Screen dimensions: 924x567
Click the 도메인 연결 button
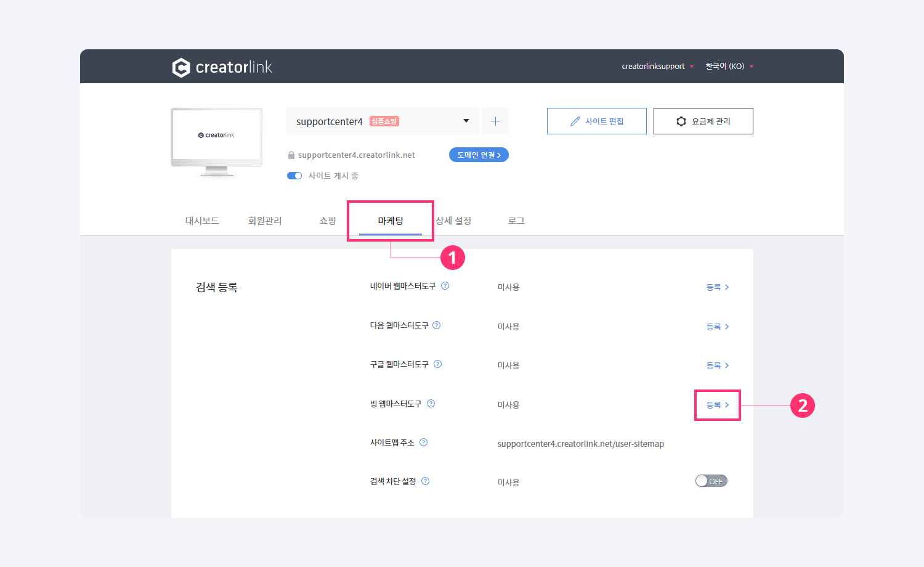tap(479, 155)
